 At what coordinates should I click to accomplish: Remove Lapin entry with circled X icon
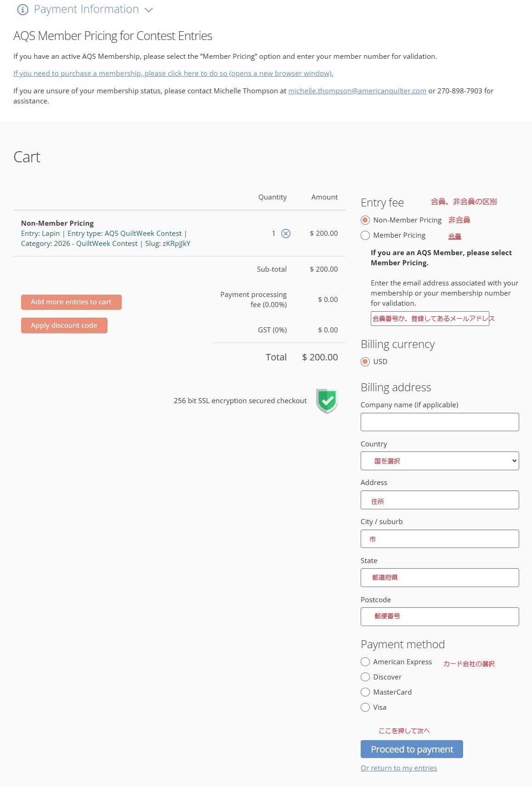(x=286, y=234)
